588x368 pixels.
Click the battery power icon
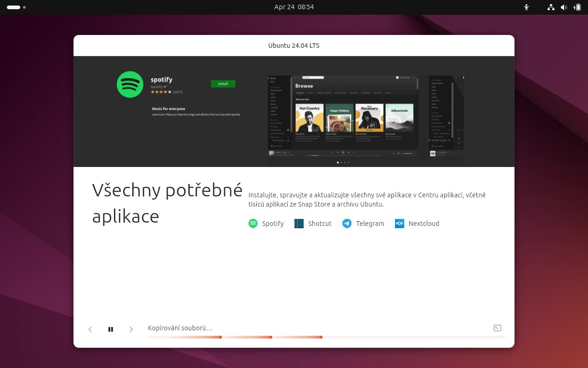[x=577, y=7]
